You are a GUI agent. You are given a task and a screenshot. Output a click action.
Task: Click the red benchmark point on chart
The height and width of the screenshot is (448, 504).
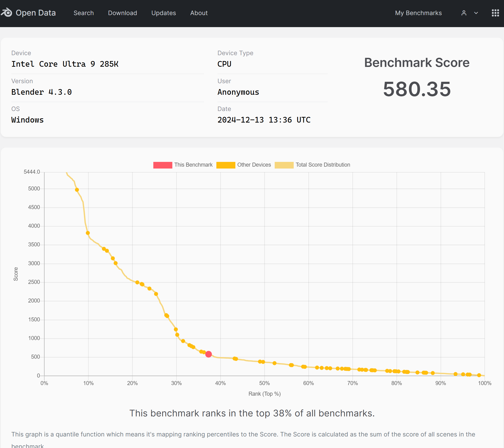point(208,354)
